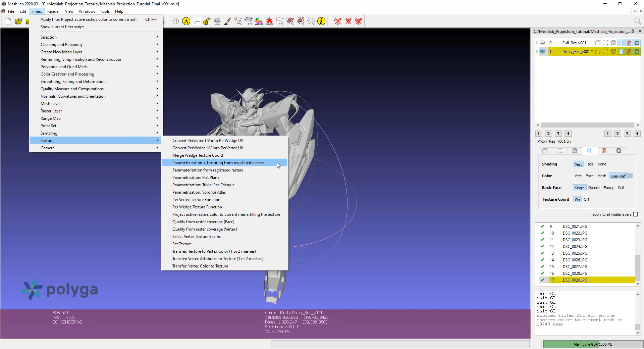Select the pick points tool
The image size is (644, 349).
(x=238, y=21)
